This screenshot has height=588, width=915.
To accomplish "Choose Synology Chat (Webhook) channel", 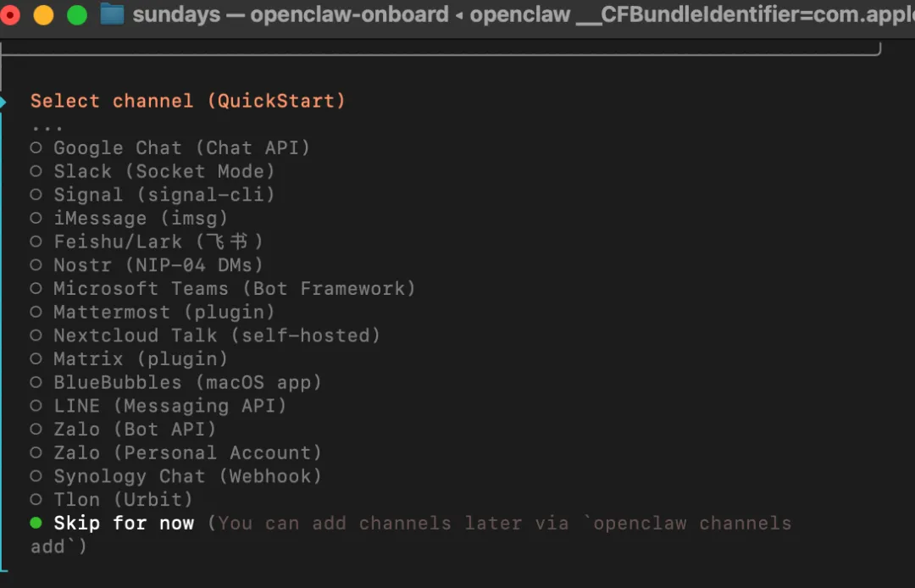I will coord(187,476).
